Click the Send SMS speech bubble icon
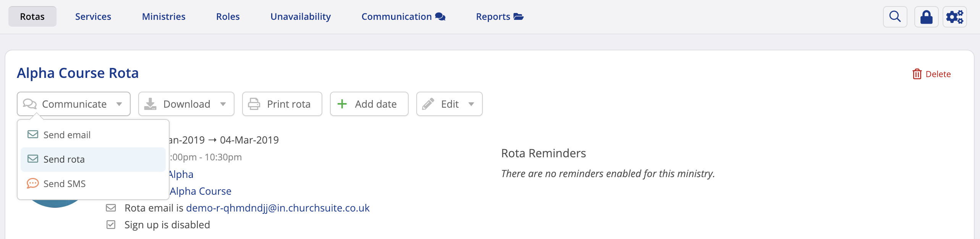This screenshot has width=980, height=239. click(33, 184)
